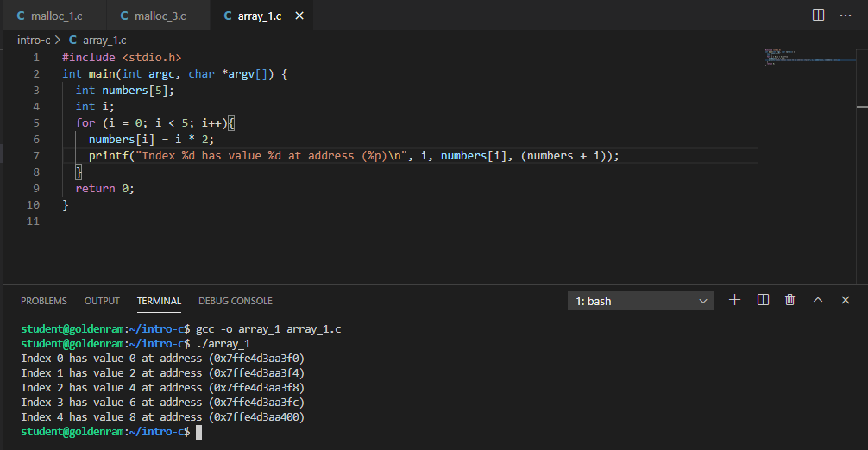Split the editor to the right
Screen dimensions: 868x450
coord(818,16)
